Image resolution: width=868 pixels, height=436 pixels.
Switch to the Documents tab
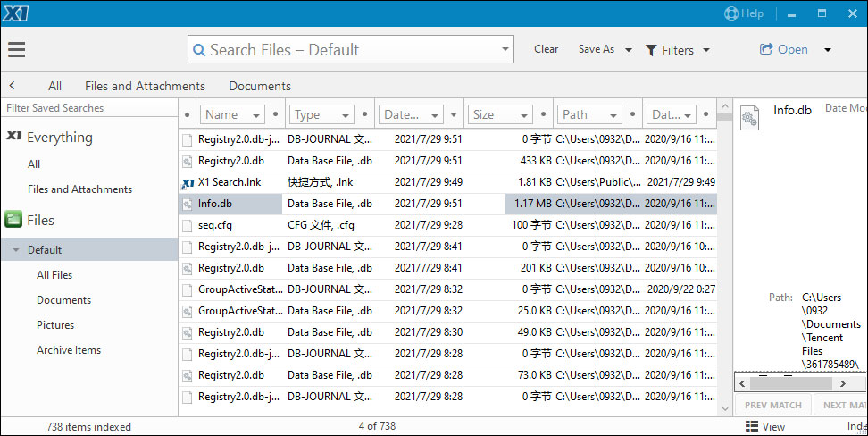pos(260,86)
